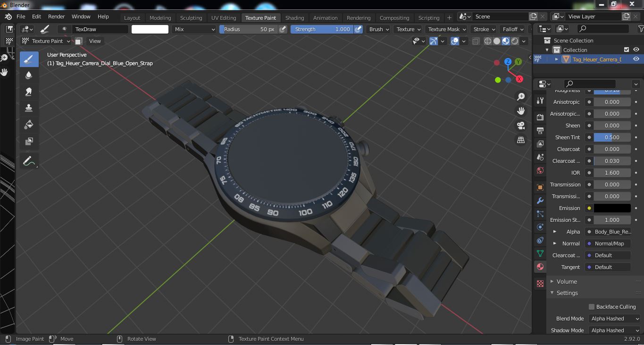Select the Annotate tool
644x345 pixels.
29,161
